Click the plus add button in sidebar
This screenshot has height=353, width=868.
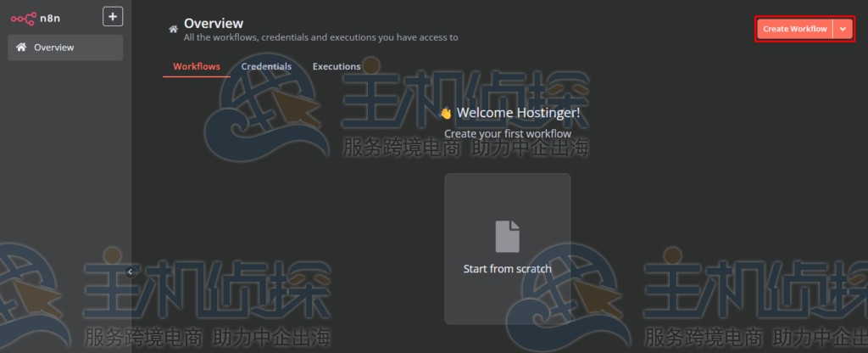click(113, 17)
